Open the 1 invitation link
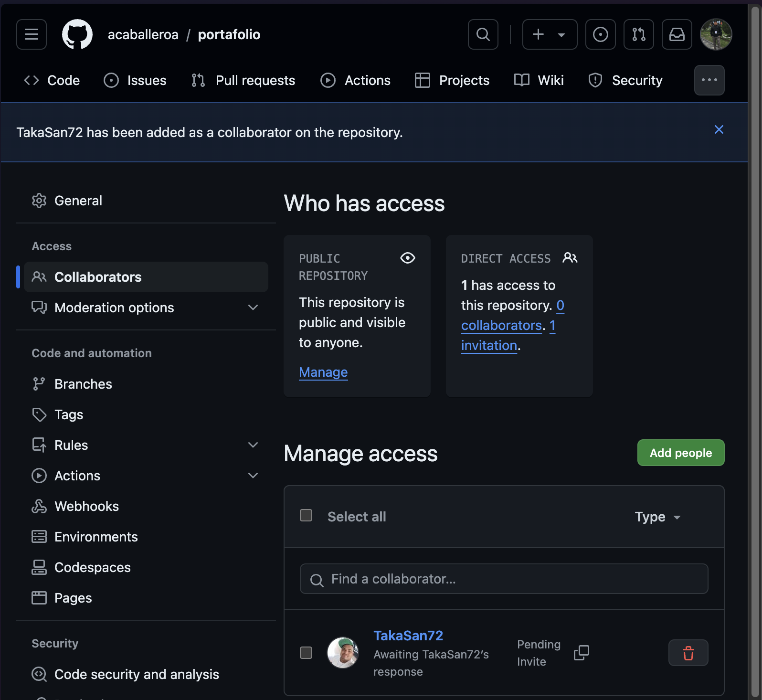Screen dimensions: 762x700 pos(489,345)
